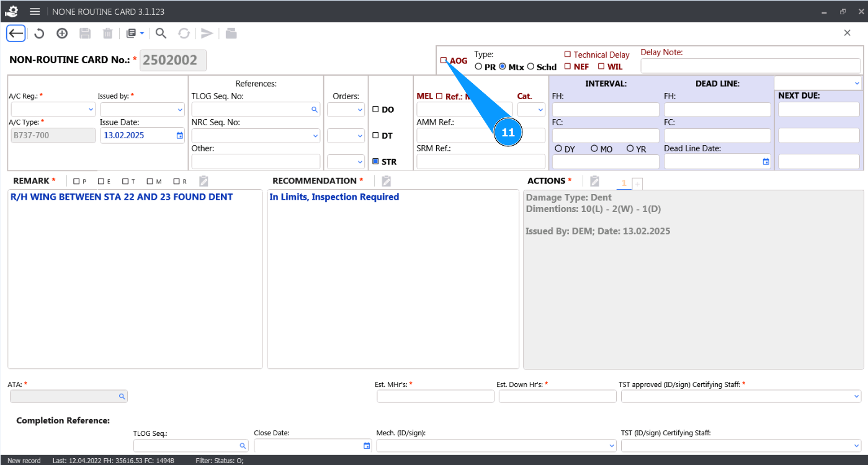This screenshot has height=465, width=868.
Task: Add a new record with plus icon
Action: pyautogui.click(x=62, y=33)
